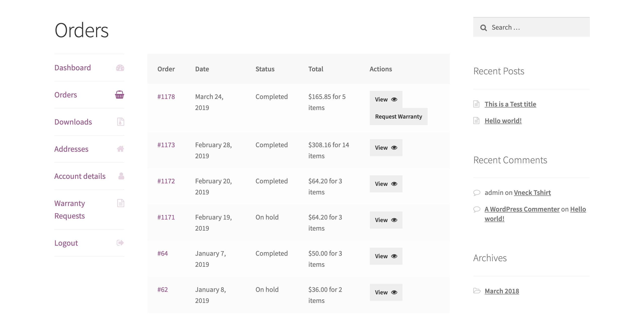
Task: Click the View button for order #62
Action: click(386, 292)
